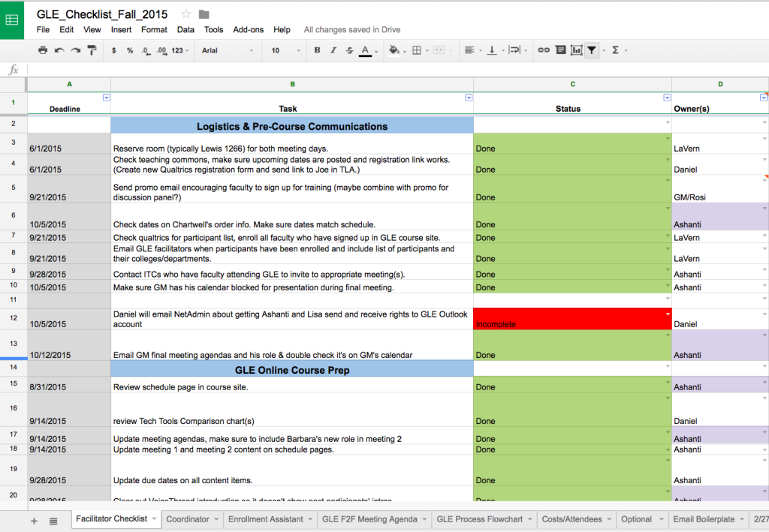The width and height of the screenshot is (769, 532).
Task: Add a new sheet with the plus button
Action: pyautogui.click(x=34, y=518)
